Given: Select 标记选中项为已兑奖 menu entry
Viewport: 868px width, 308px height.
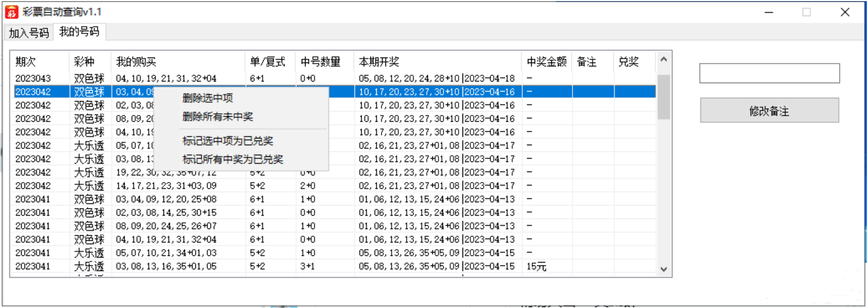Looking at the screenshot, I should (227, 141).
